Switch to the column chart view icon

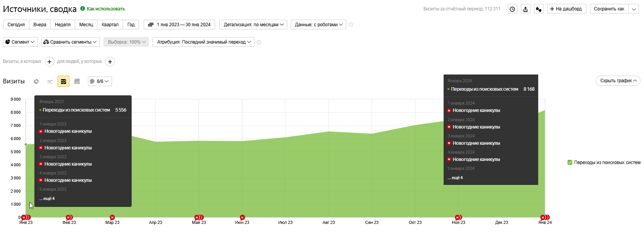click(x=77, y=81)
